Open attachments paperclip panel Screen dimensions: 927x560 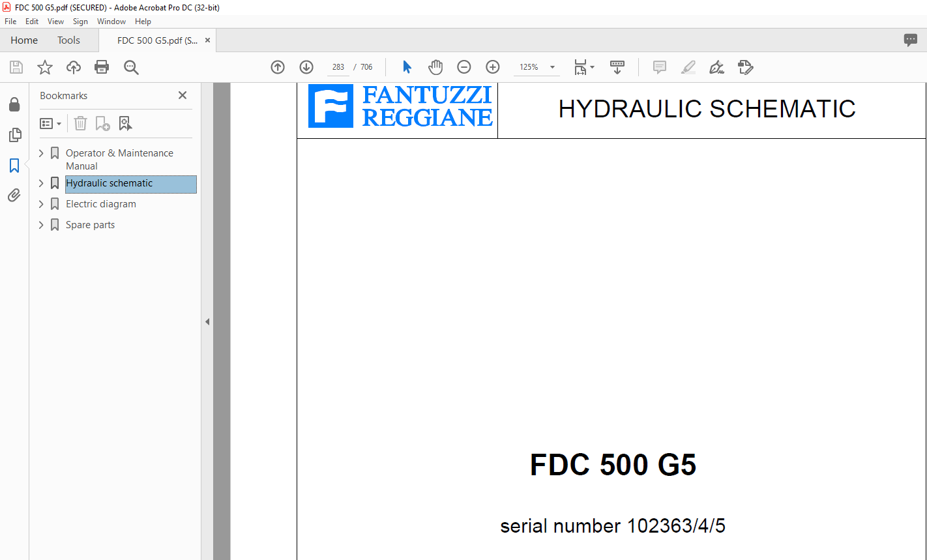coord(14,195)
